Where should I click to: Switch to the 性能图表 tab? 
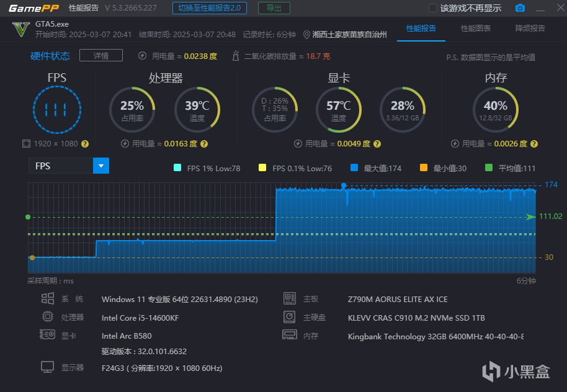(476, 28)
